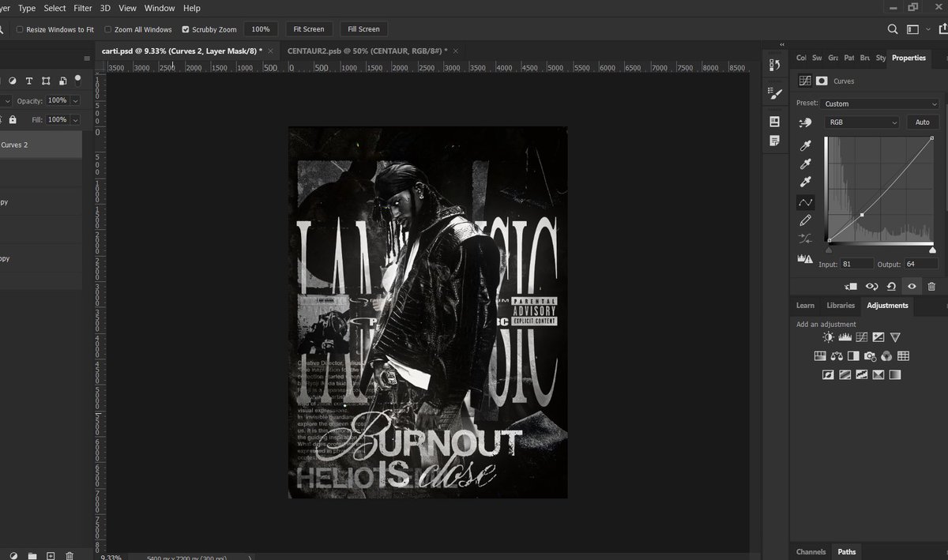The width and height of the screenshot is (948, 560).
Task: Filter layers by type layers
Action: (29, 81)
